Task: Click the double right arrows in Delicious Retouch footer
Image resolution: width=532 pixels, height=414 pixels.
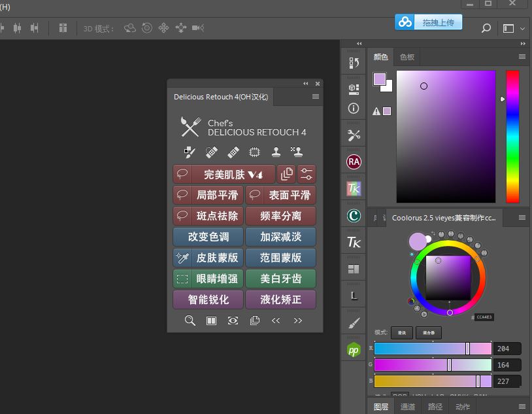Action: click(297, 320)
